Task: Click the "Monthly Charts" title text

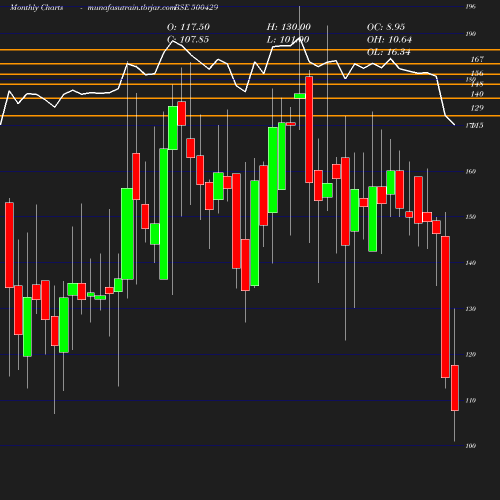Action: tap(36, 8)
